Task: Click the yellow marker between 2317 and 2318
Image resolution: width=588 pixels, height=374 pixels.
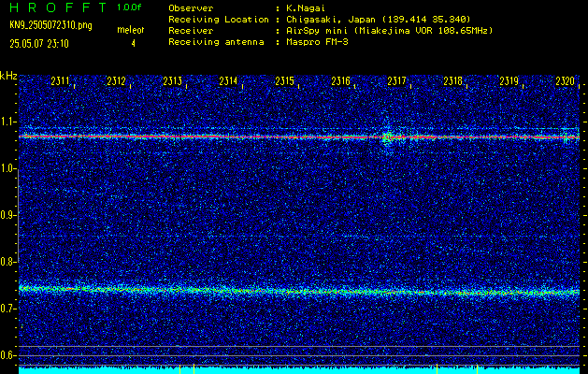Action: click(437, 368)
